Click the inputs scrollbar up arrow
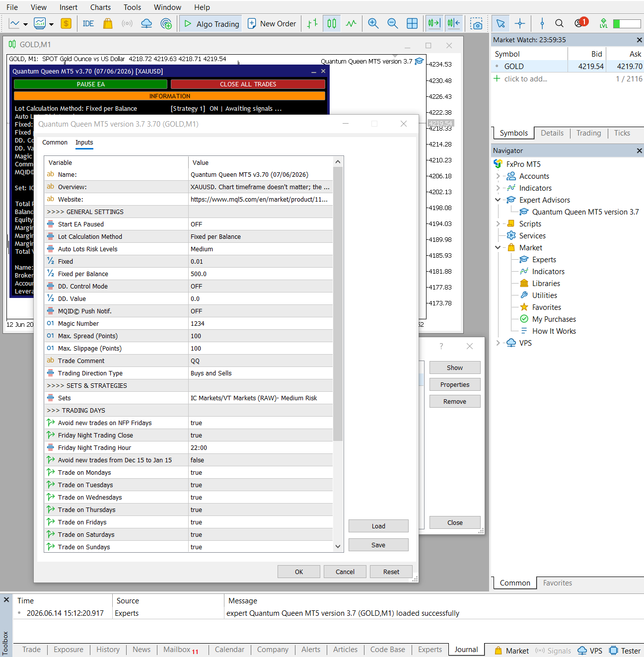The height and width of the screenshot is (657, 644). coord(338,162)
